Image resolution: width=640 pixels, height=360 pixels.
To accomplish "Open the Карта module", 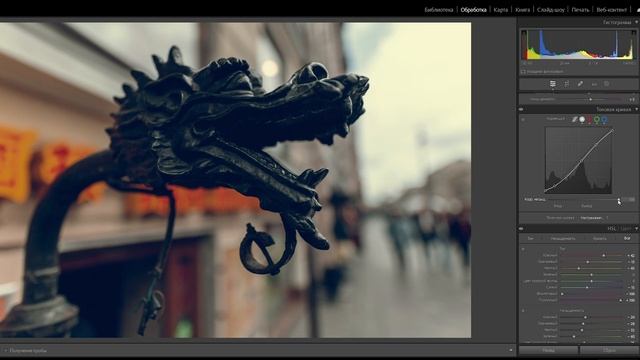I will (x=501, y=10).
